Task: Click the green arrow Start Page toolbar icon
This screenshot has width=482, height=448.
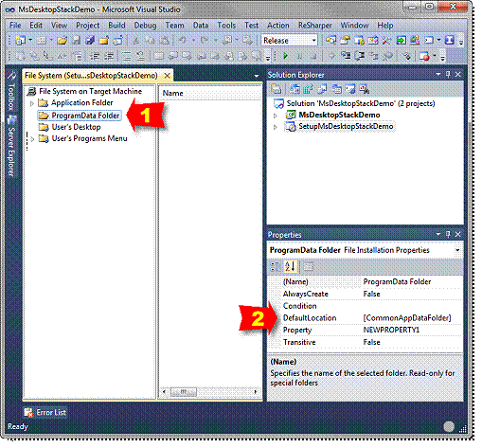Action: (401, 41)
